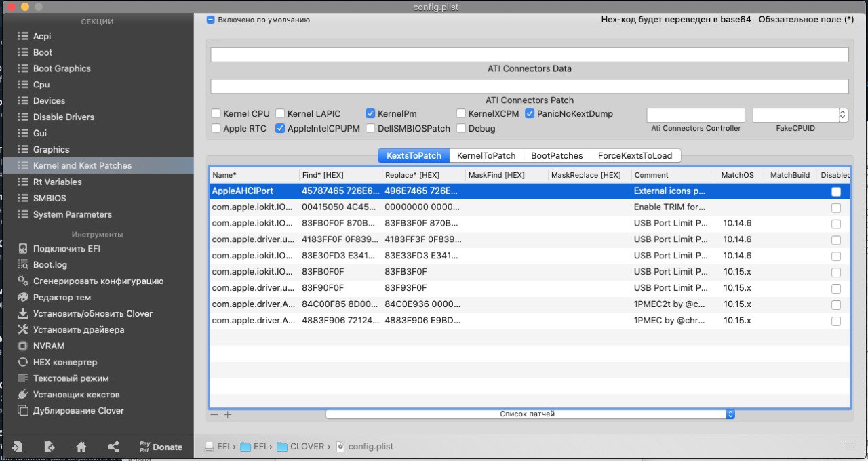The height and width of the screenshot is (461, 868).
Task: Click the Cpu section list icon
Action: (23, 85)
